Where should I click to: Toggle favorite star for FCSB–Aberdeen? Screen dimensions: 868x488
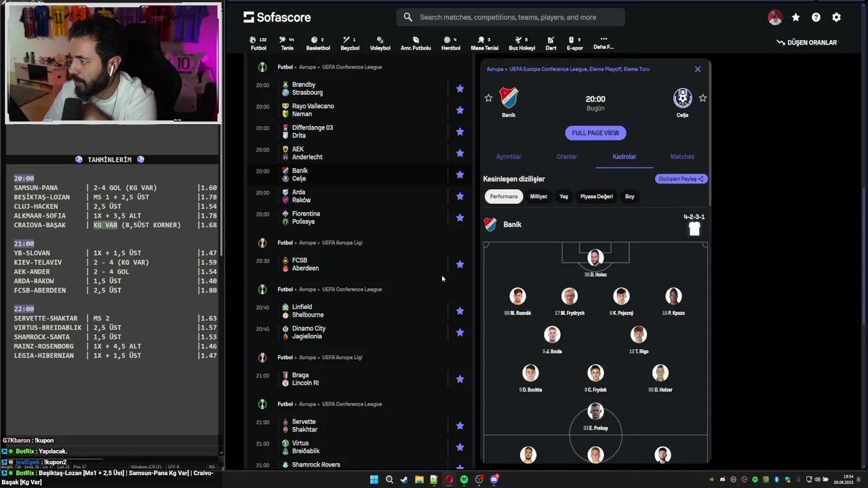point(460,264)
